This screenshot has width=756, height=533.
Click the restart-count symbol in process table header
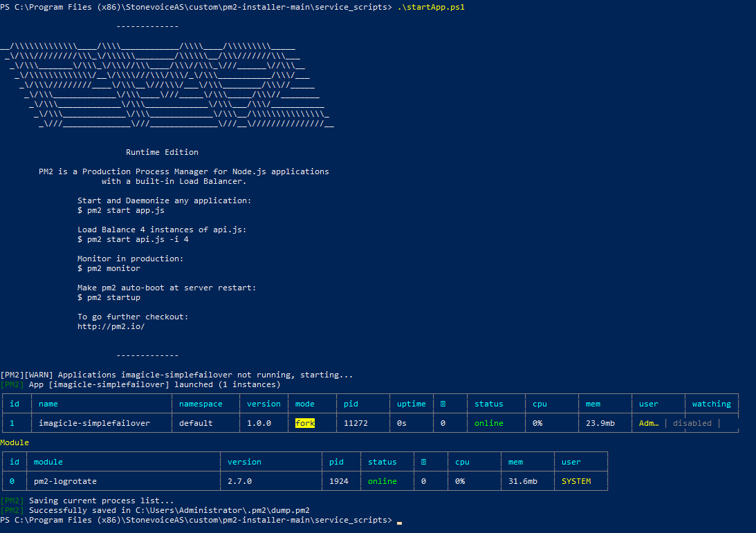[443, 404]
